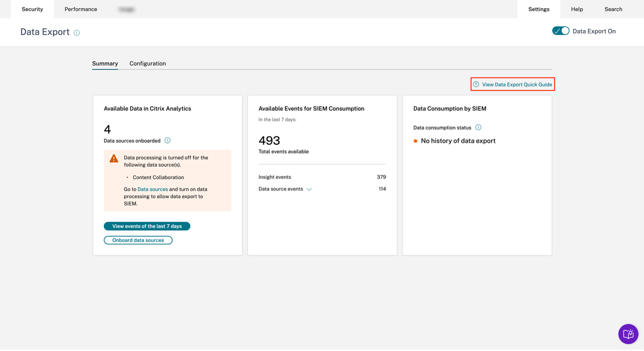
Task: Switch to the Configuration tab
Action: (148, 64)
